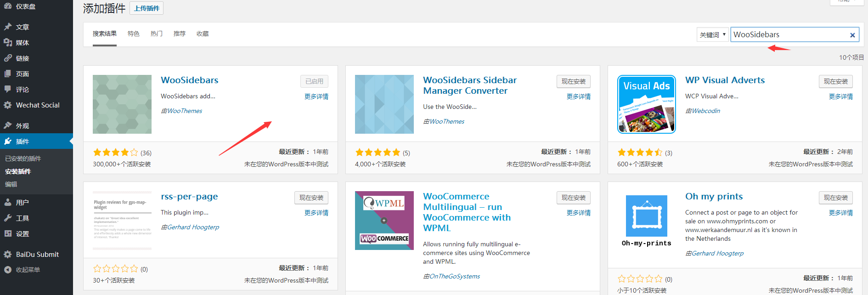Open the rss-per-page plugin thumbnail

point(122,221)
